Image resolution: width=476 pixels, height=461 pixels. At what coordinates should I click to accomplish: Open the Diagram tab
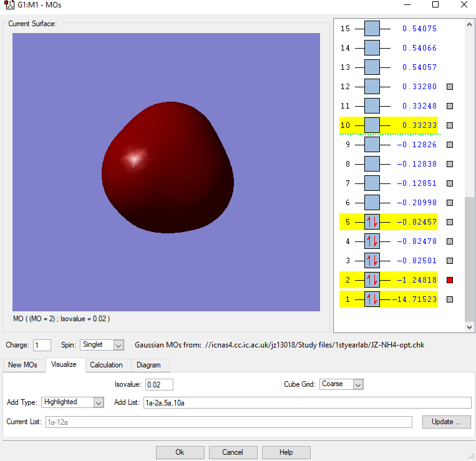click(148, 365)
